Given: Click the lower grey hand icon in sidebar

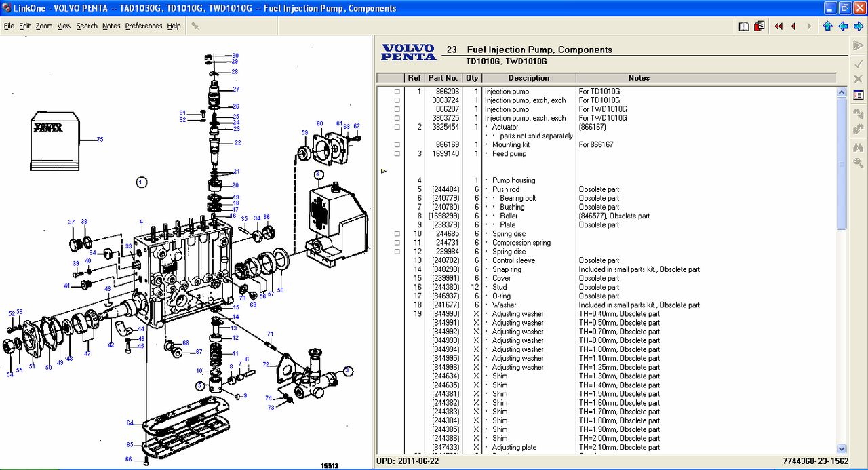Looking at the screenshot, I should point(858,129).
